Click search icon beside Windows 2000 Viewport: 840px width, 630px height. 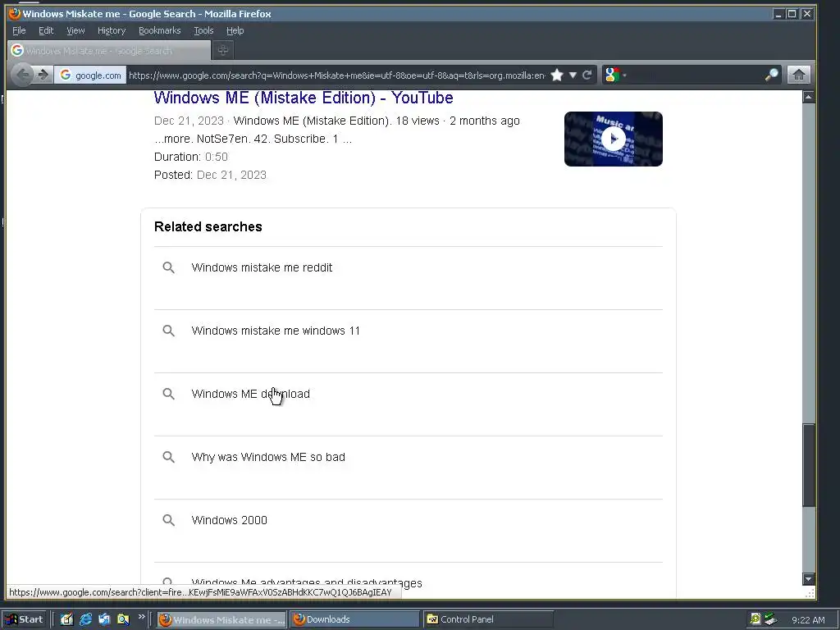(169, 520)
